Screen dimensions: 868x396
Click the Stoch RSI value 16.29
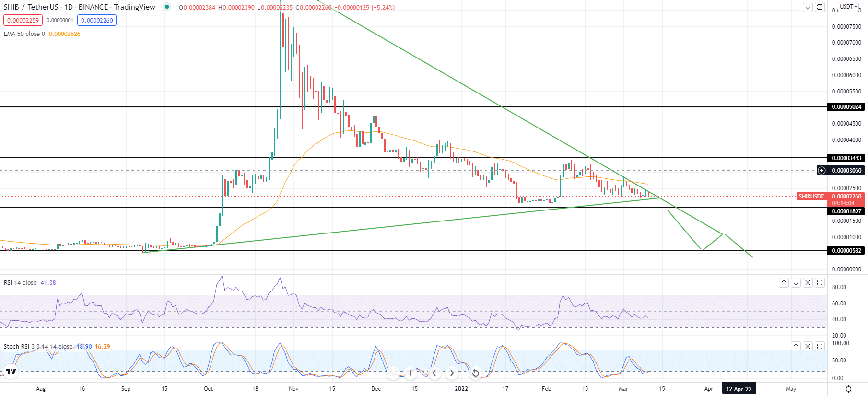(x=102, y=346)
